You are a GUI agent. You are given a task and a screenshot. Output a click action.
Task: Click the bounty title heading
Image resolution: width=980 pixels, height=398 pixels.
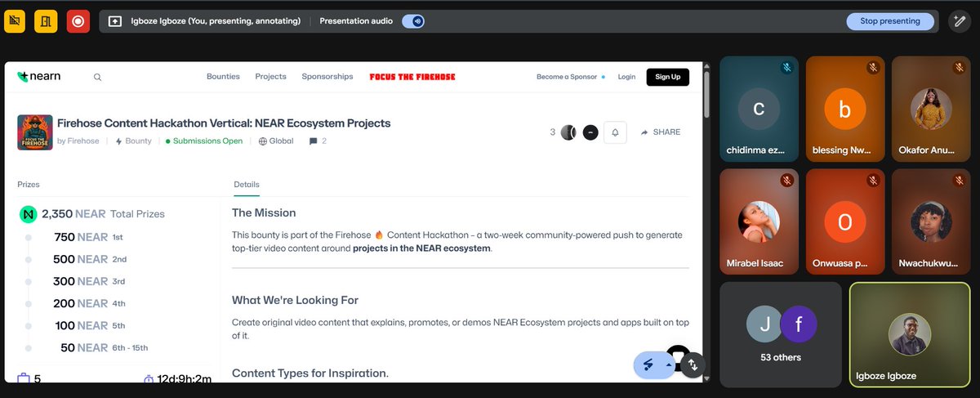pyautogui.click(x=224, y=123)
